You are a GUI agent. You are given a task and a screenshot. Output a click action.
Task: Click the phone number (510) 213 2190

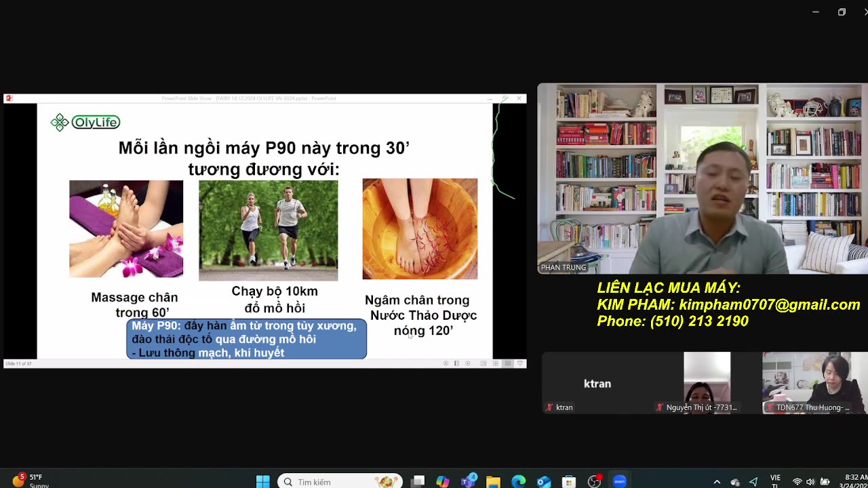pos(673,321)
